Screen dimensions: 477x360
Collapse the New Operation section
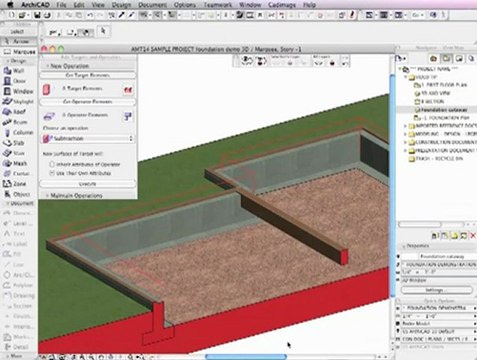(x=47, y=66)
